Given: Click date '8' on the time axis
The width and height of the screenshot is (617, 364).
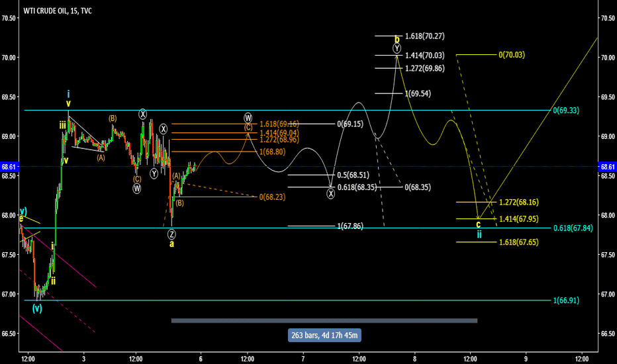Looking at the screenshot, I should pos(414,359).
